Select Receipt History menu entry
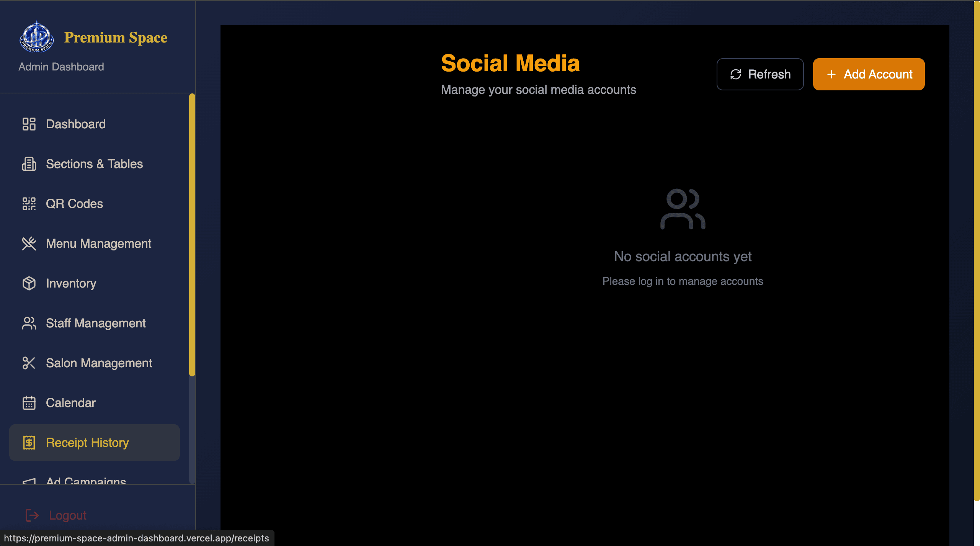This screenshot has width=980, height=546. (95, 443)
